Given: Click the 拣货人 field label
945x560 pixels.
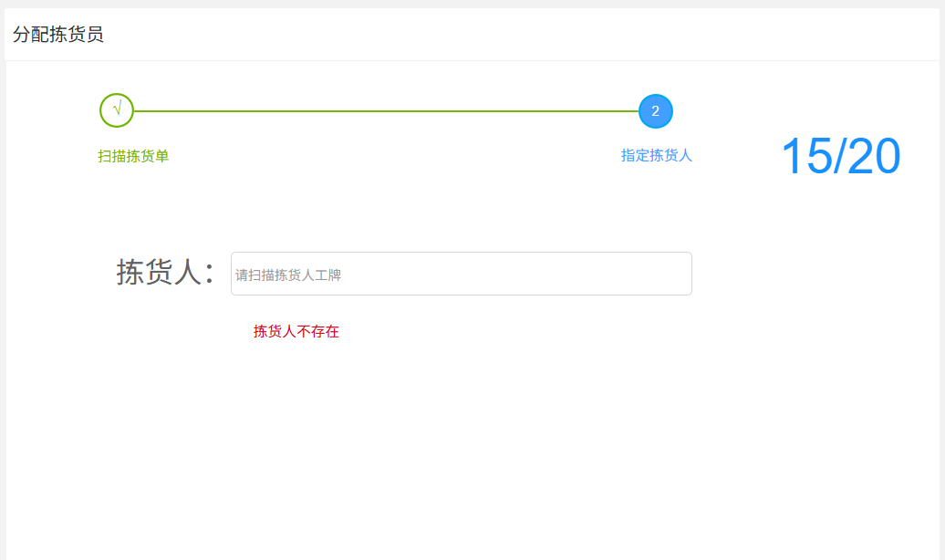Looking at the screenshot, I should [x=157, y=272].
